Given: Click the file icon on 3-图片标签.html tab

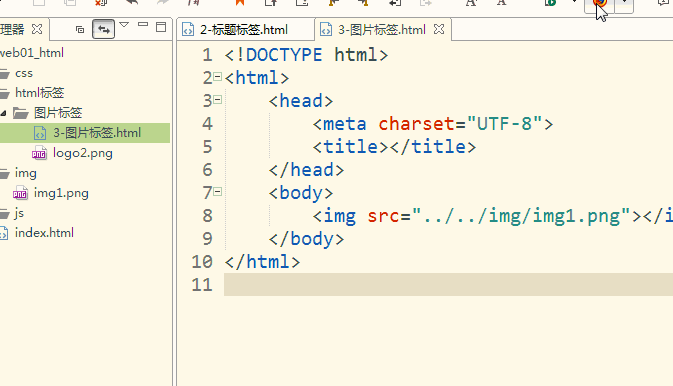Looking at the screenshot, I should tap(326, 30).
